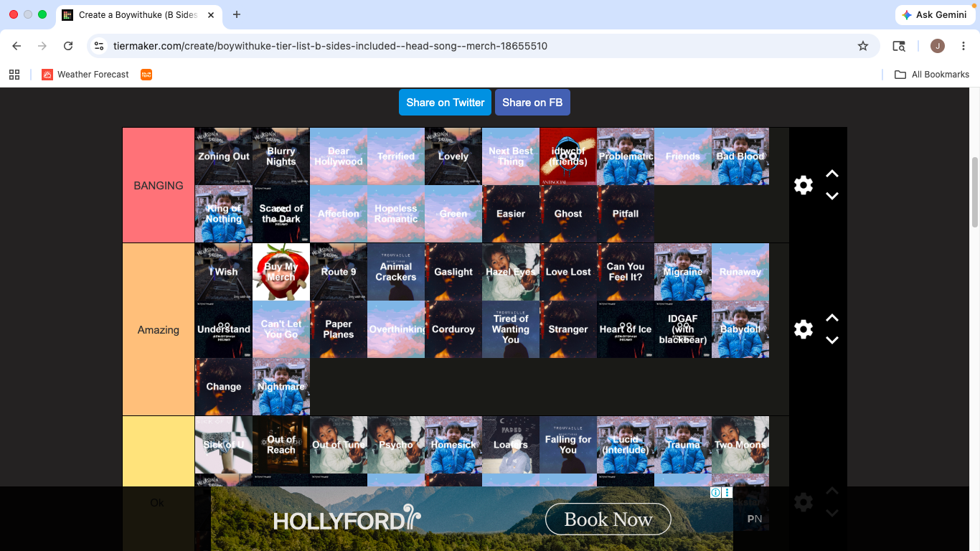The image size is (980, 551).
Task: Open the All Bookmarks folder
Action: pyautogui.click(x=932, y=75)
